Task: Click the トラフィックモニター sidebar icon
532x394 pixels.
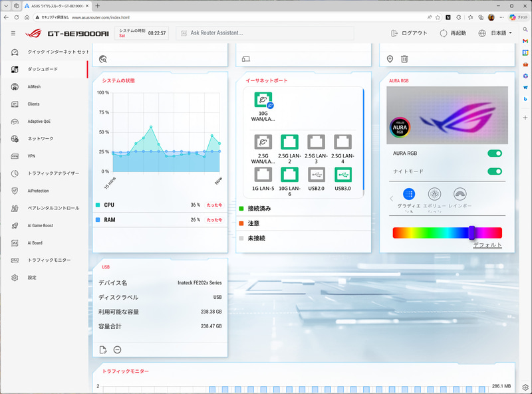Action: (x=15, y=260)
